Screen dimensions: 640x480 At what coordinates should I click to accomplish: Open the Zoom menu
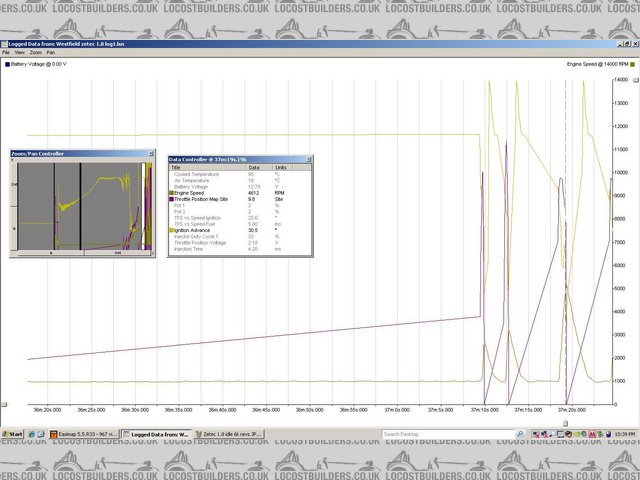(35, 51)
